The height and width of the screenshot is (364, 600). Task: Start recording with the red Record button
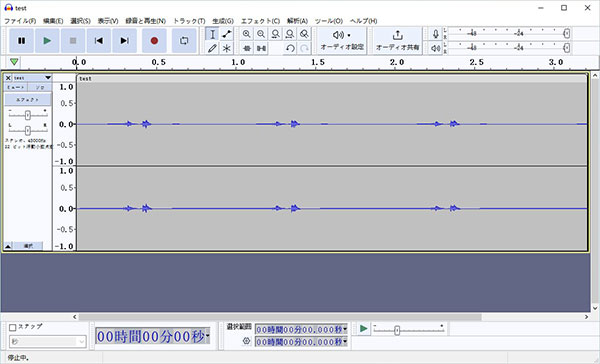click(x=154, y=41)
